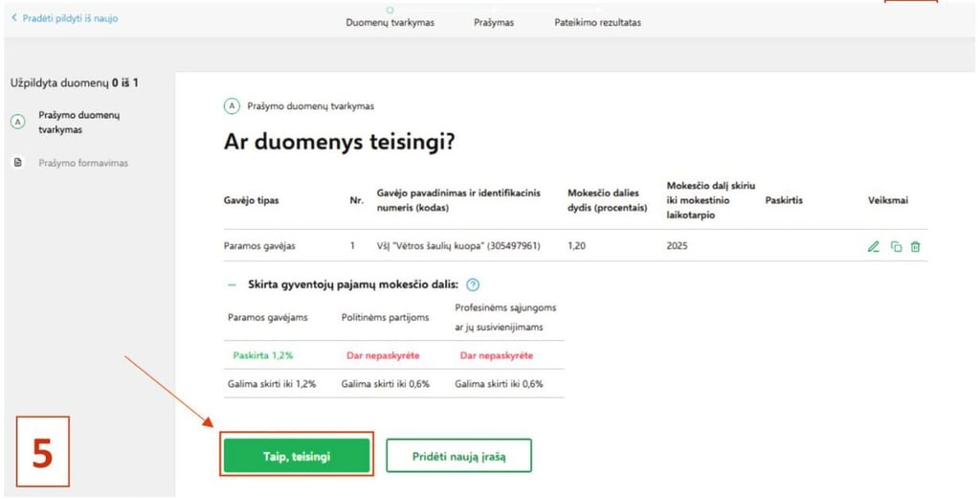
Task: Open the question mark help tooltip
Action: point(473,284)
